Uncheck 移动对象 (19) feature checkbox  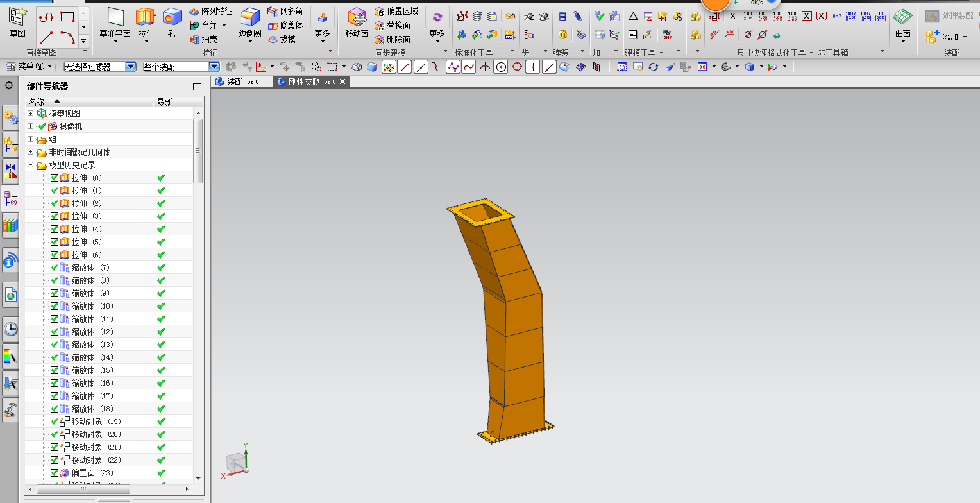click(x=55, y=422)
